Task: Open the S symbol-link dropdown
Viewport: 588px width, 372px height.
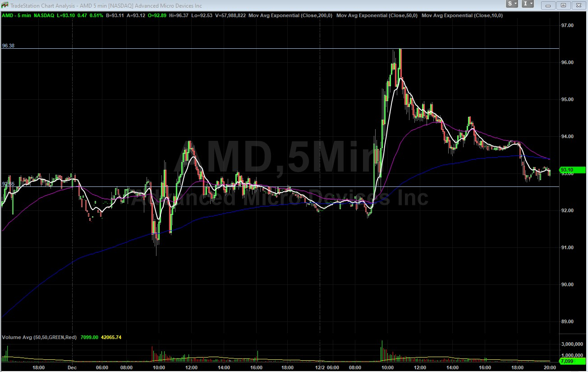Action: (512, 4)
